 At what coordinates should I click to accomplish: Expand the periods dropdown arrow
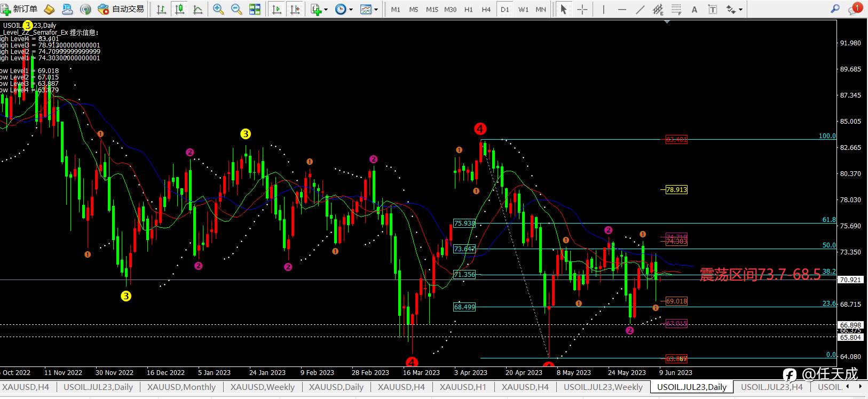click(351, 10)
